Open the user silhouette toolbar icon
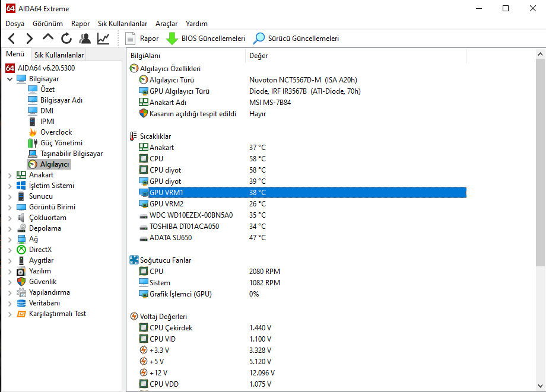The width and height of the screenshot is (546, 392). click(x=85, y=39)
